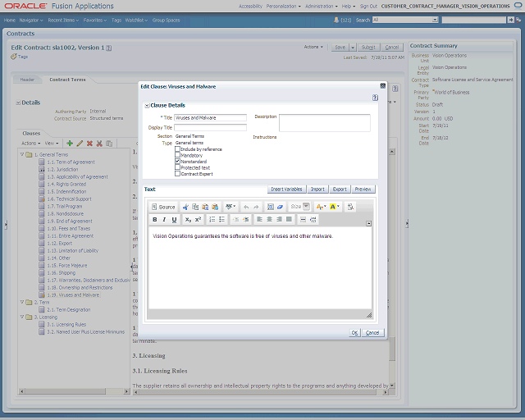
Task: Uncheck the Nonstandard checkbox
Action: (177, 161)
